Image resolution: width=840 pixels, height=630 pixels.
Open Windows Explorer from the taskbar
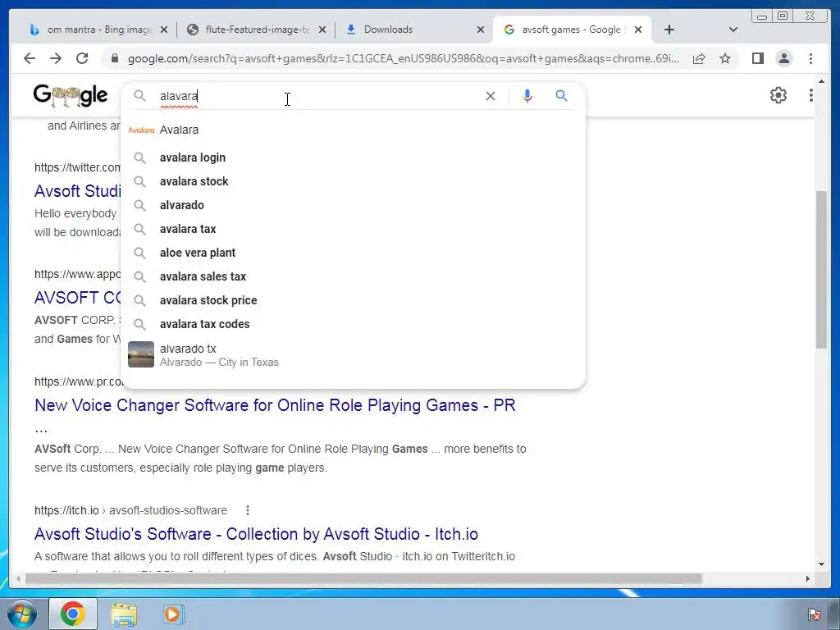point(124,614)
